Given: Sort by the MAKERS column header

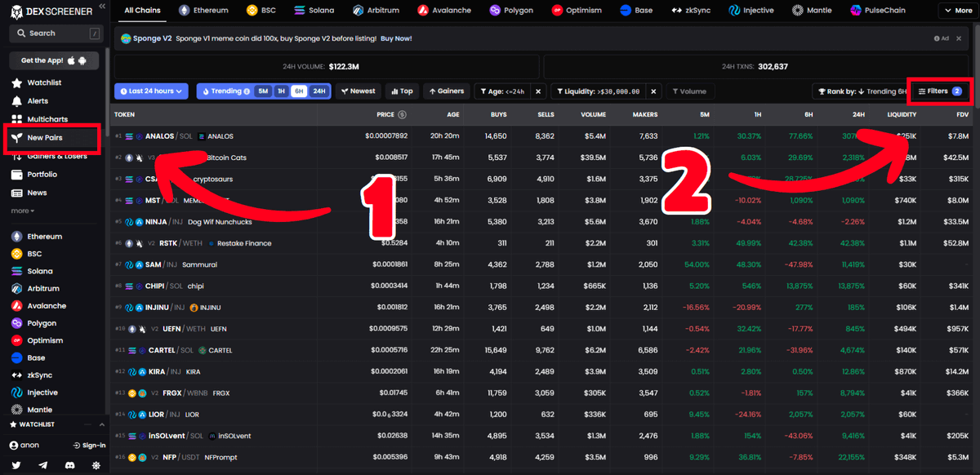Looking at the screenshot, I should [x=644, y=114].
